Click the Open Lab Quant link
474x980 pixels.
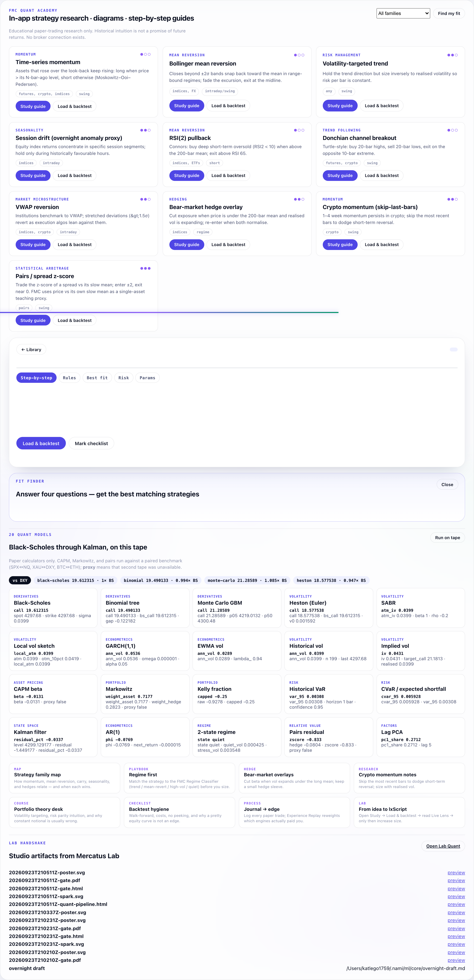(443, 846)
